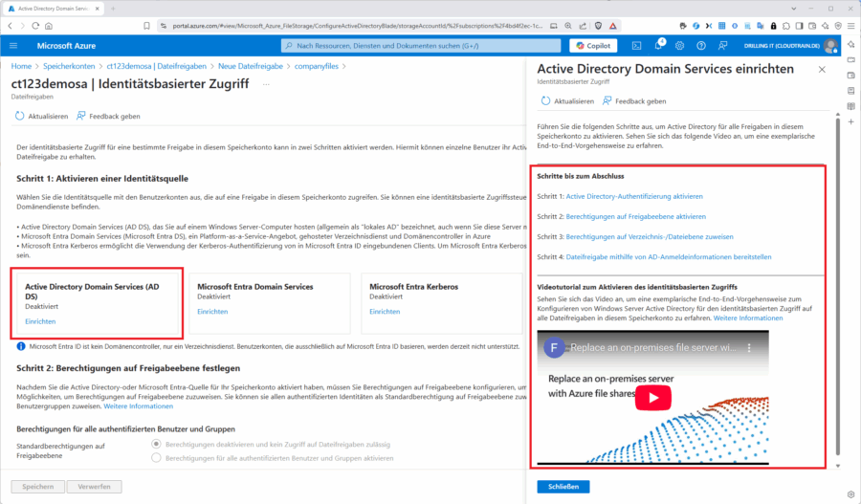Screen dimensions: 861x504
Task: Open Azure header feedback icon
Action: (722, 46)
